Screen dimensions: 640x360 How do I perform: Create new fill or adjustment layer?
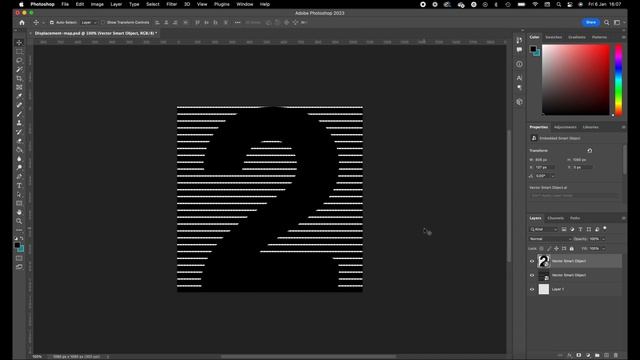588,356
